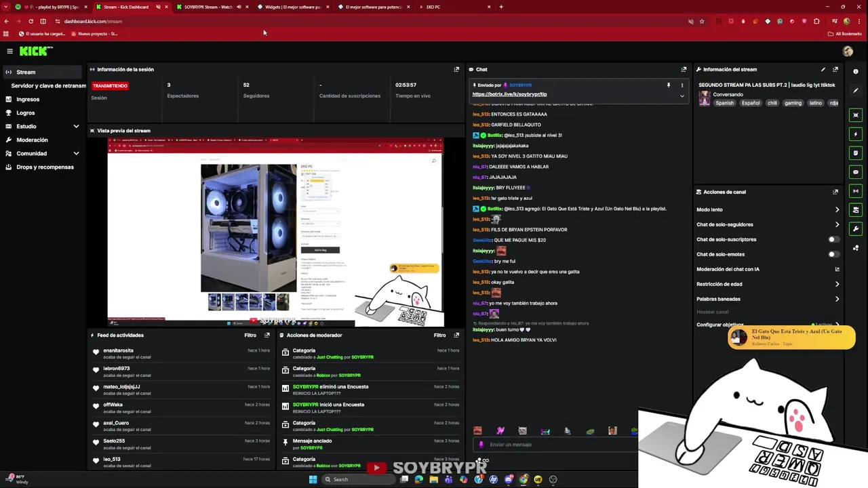Pop out the Chat panel
Screen dimensions: 868x488
point(684,69)
